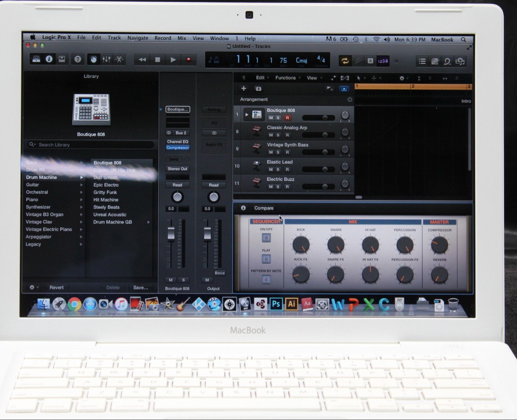Click the Search Library field

pos(90,145)
